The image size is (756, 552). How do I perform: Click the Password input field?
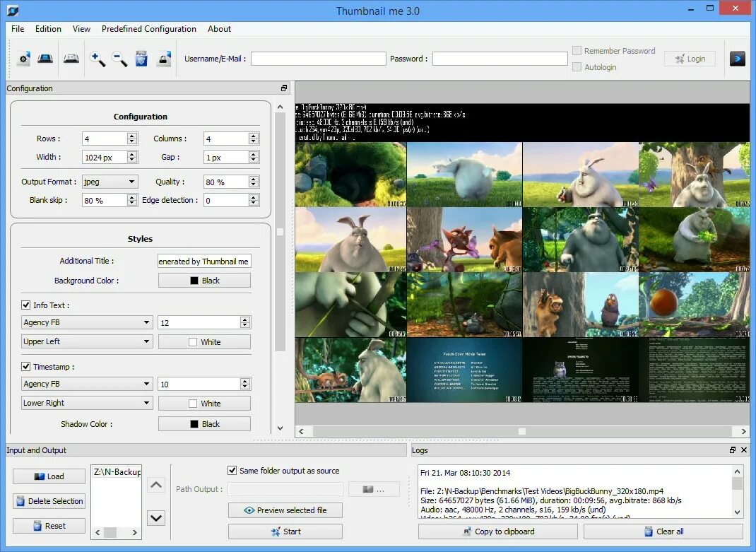[500, 59]
